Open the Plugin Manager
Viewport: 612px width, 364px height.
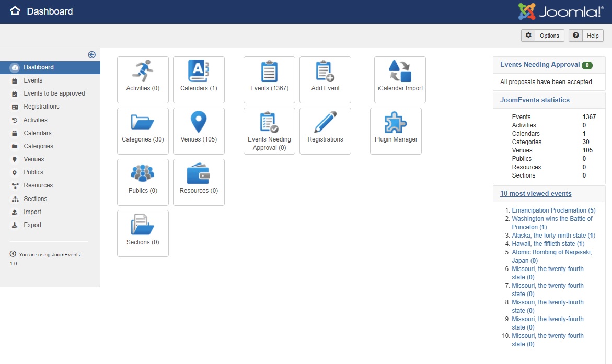(x=396, y=131)
